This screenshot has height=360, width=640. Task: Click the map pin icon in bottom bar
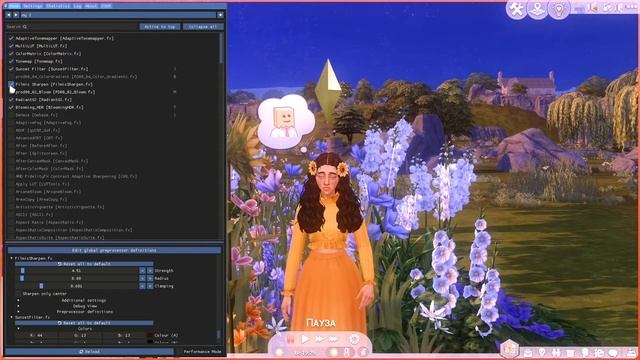coord(542,353)
